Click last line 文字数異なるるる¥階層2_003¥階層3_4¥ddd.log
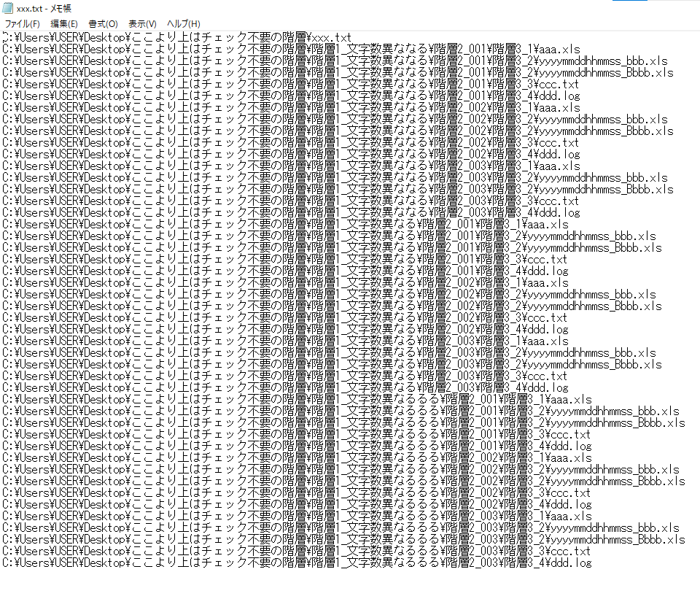 coord(297,562)
